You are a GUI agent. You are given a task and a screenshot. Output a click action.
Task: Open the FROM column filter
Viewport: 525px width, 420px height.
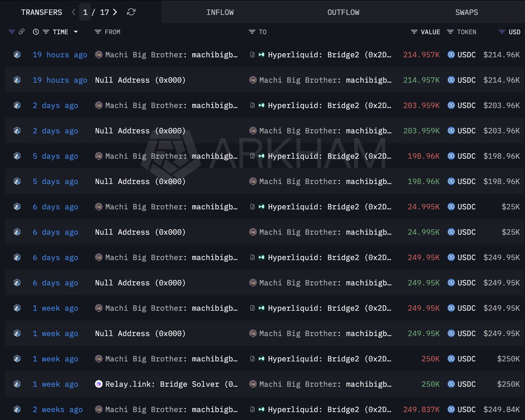(98, 32)
